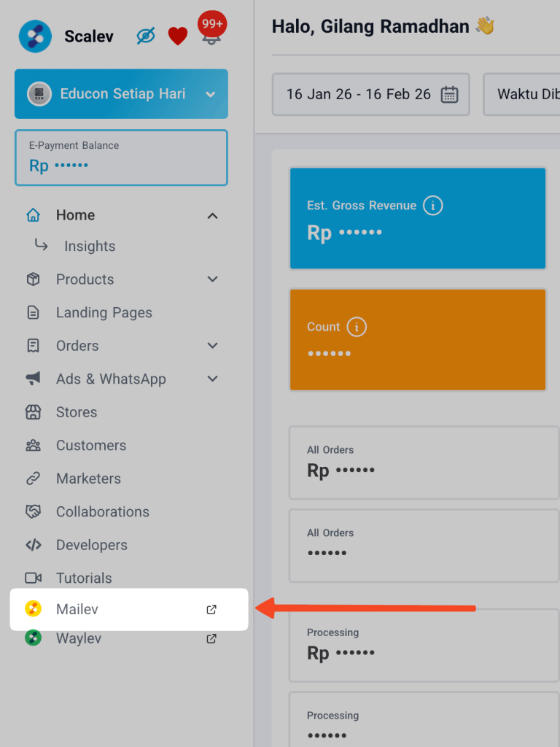Click the red heart icon
This screenshot has height=747, width=560.
[178, 36]
